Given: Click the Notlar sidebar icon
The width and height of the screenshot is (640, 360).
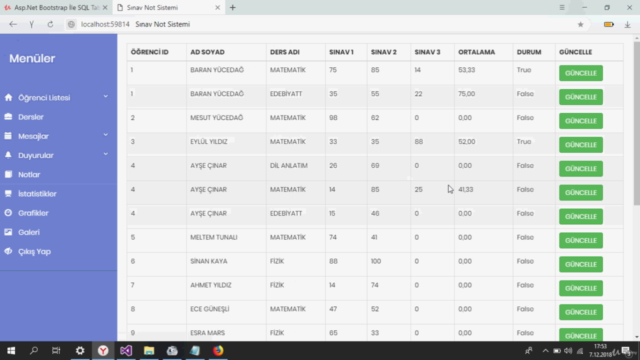Looking at the screenshot, I should coord(9,174).
